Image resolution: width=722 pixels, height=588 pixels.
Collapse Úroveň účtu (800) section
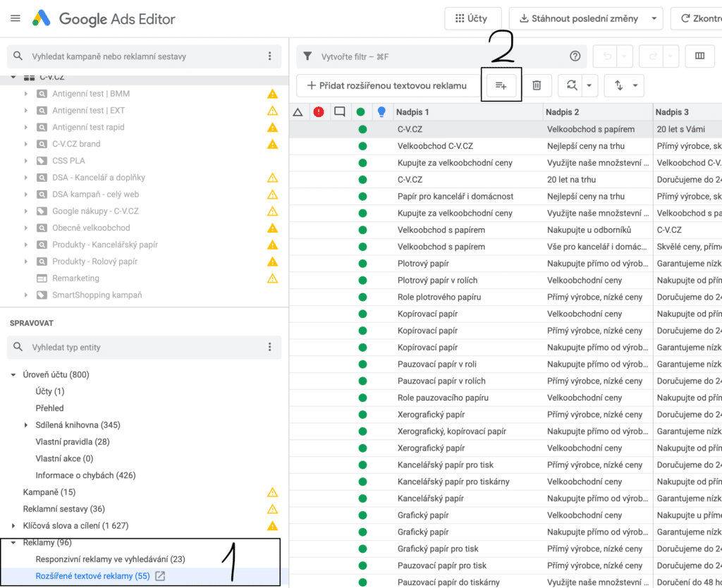13,375
